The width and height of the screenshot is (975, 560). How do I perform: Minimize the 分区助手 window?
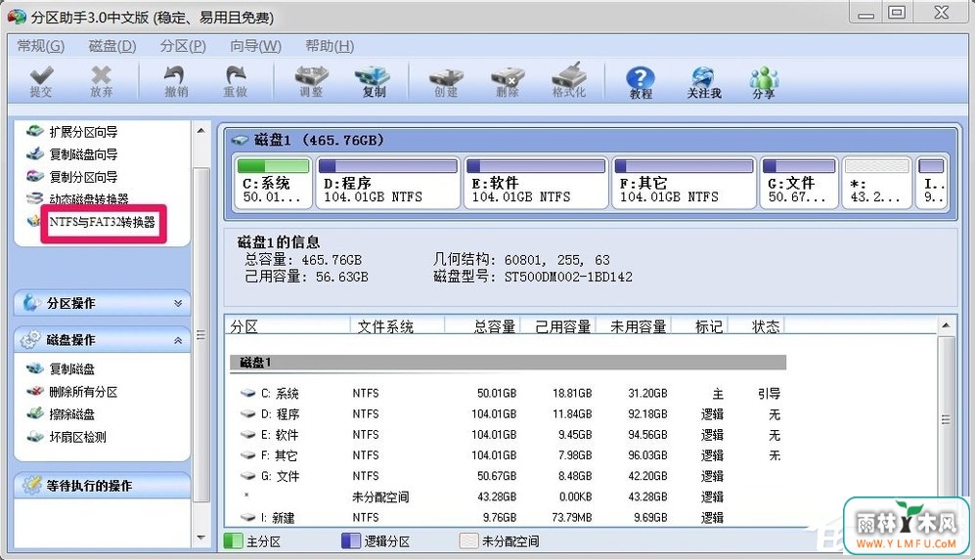866,13
